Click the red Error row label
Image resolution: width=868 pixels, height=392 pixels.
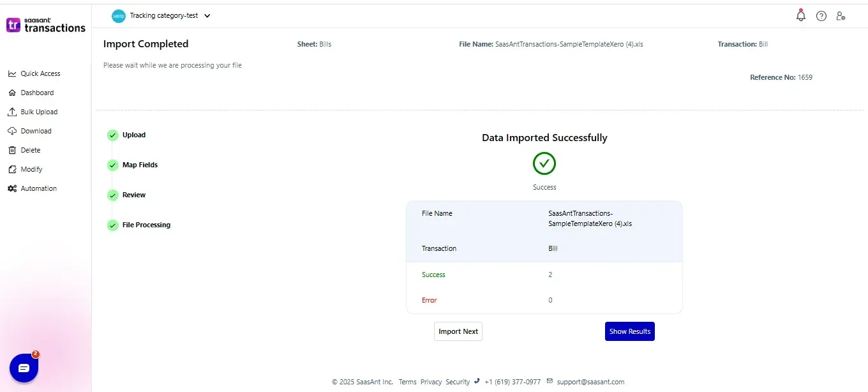429,300
